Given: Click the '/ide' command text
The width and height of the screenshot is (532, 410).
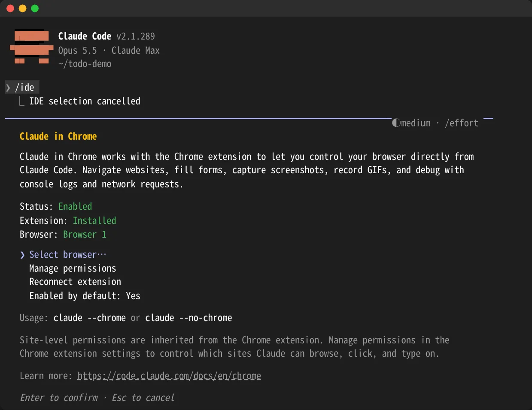Looking at the screenshot, I should [x=24, y=87].
